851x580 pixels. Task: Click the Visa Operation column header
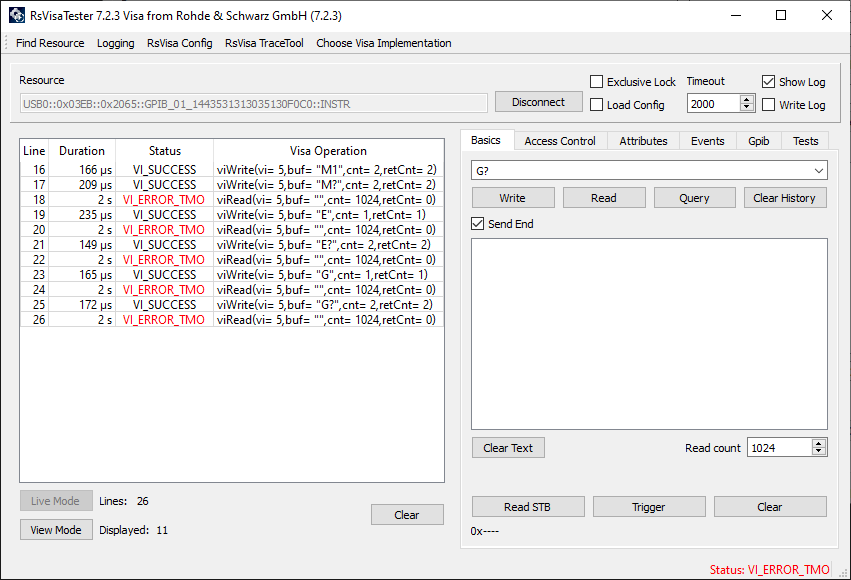tap(328, 151)
